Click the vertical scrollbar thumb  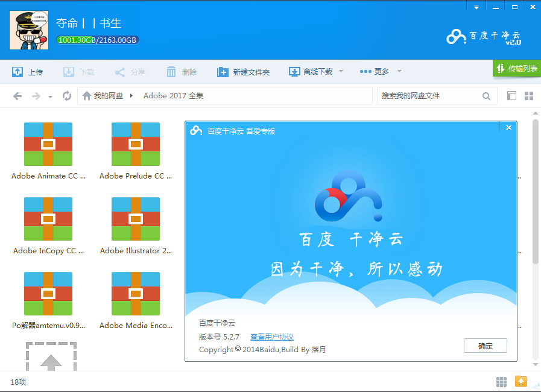pyautogui.click(x=535, y=192)
